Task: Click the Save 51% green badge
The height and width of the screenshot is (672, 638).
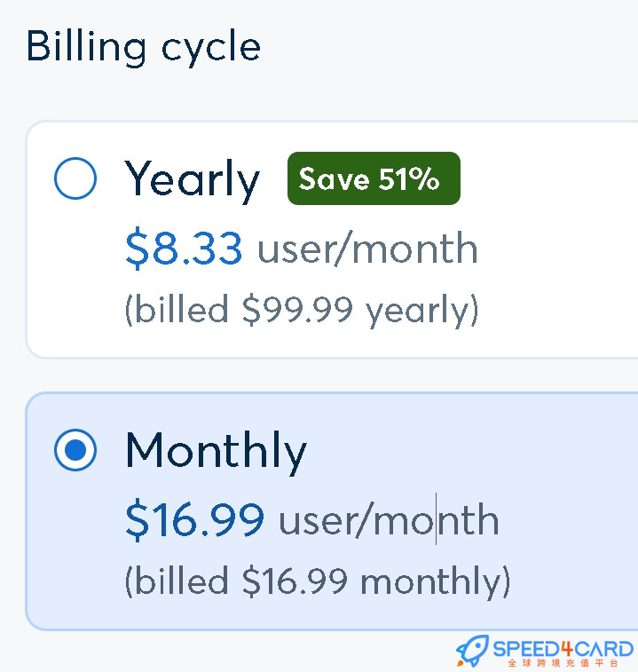Action: [374, 178]
